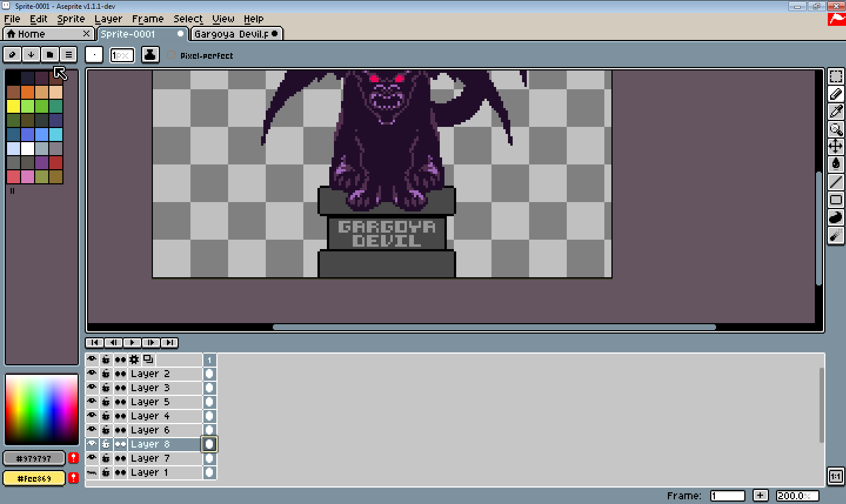Select Layer 3 in the timeline
The width and height of the screenshot is (846, 504).
[x=165, y=388]
